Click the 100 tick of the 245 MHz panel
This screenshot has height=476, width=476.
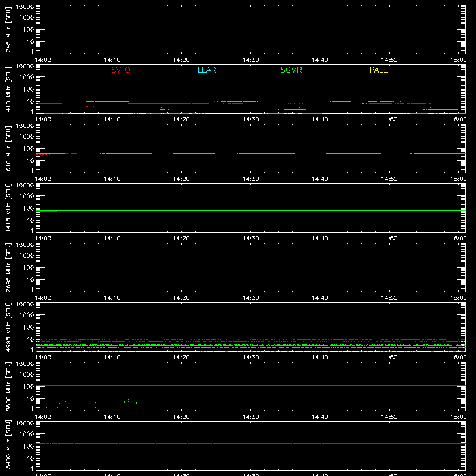[29, 30]
